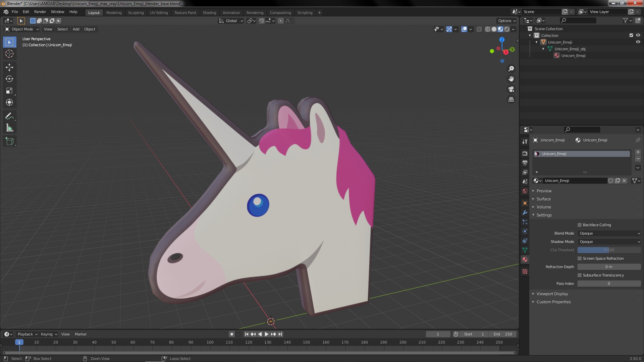Screen dimensions: 644x362
Task: Open the Render menu
Action: (40, 12)
